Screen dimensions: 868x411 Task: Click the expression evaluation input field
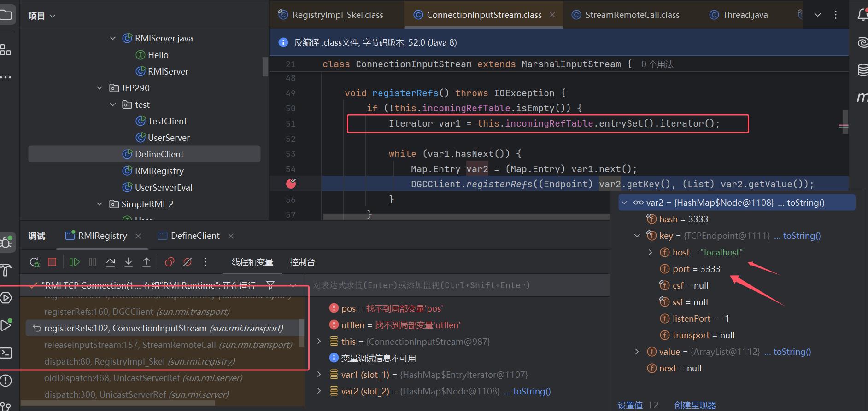(457, 285)
